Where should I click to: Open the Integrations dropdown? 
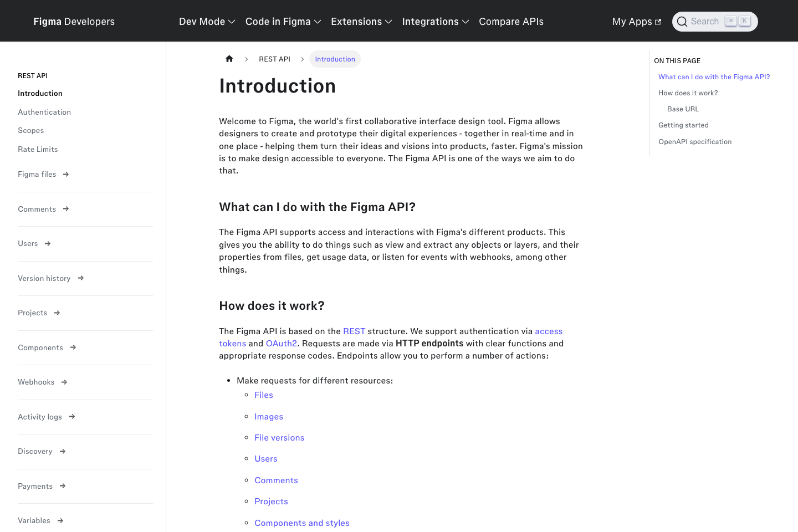[435, 21]
